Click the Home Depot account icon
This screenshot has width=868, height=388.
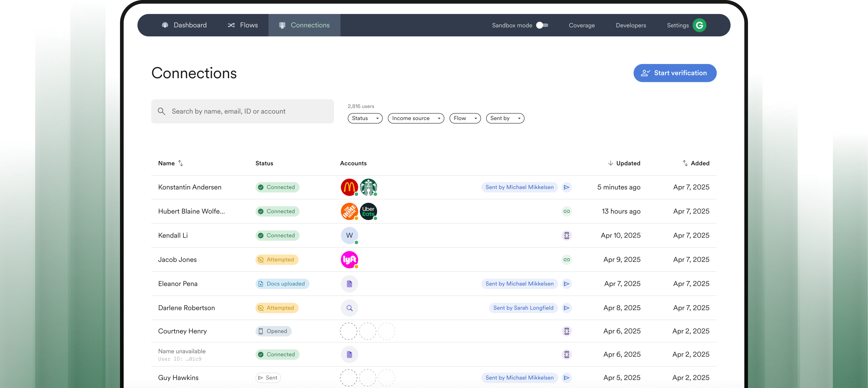click(349, 211)
